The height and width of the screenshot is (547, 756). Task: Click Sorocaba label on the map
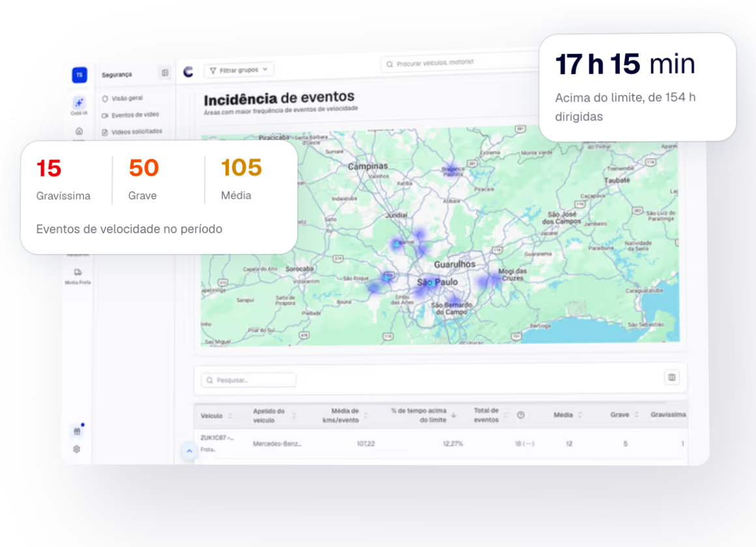tap(299, 268)
